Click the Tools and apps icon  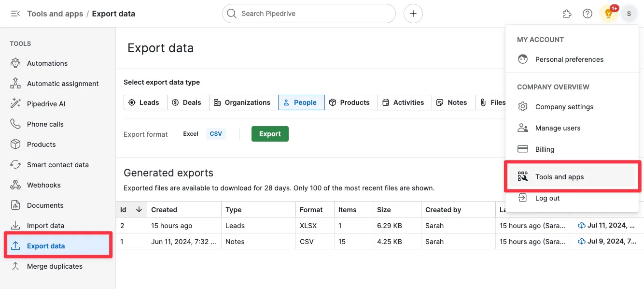(x=523, y=177)
